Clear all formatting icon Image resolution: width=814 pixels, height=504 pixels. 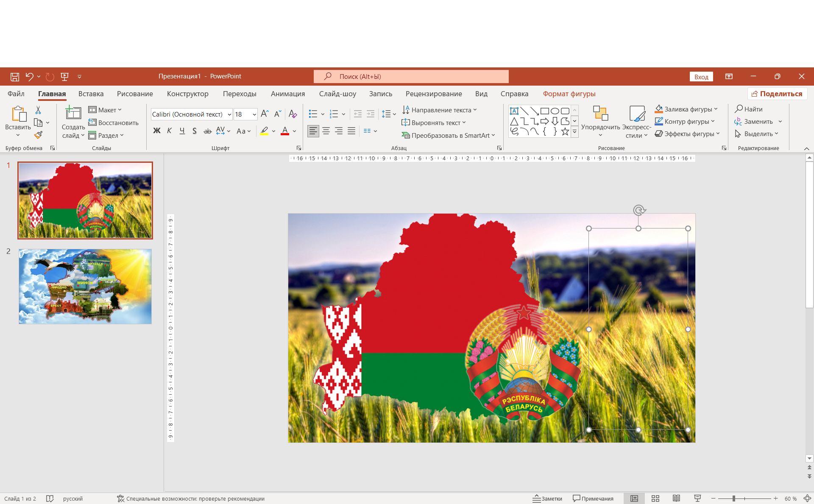tap(293, 114)
